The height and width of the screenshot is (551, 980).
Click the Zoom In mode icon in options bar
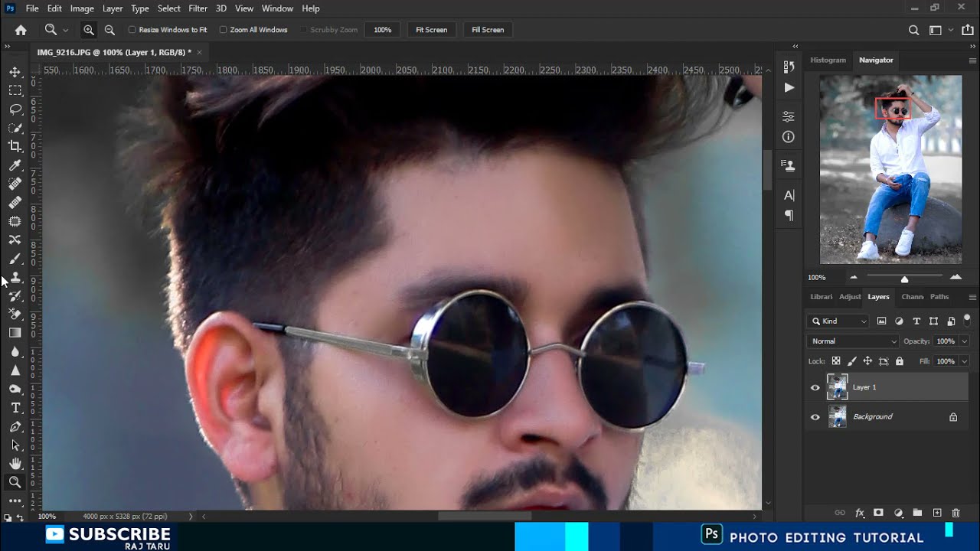89,30
